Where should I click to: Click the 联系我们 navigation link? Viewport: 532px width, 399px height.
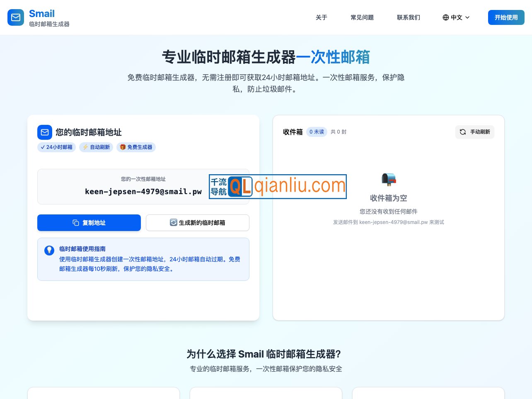pos(409,17)
